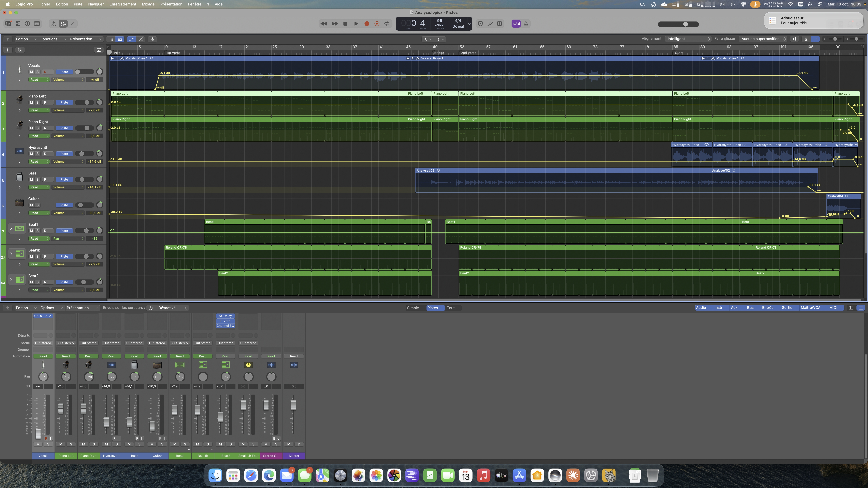The image size is (868, 488).
Task: Click the count-in 1234 button
Action: click(516, 24)
